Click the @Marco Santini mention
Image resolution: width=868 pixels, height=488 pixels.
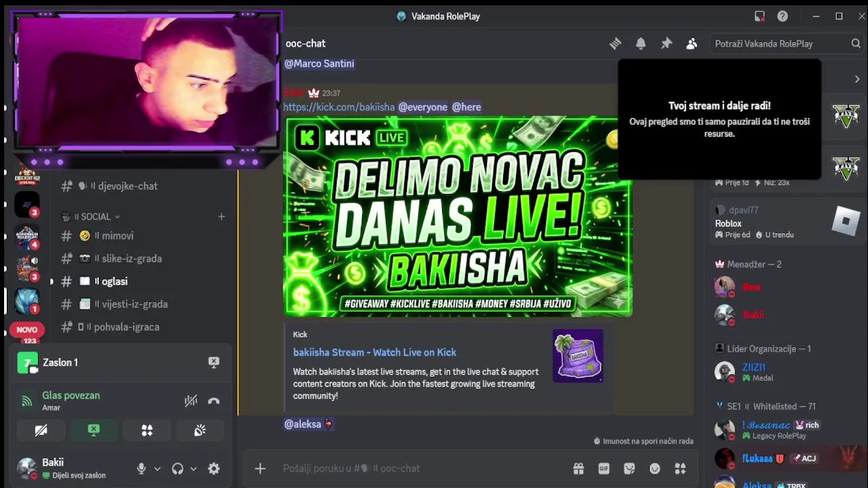coord(319,64)
